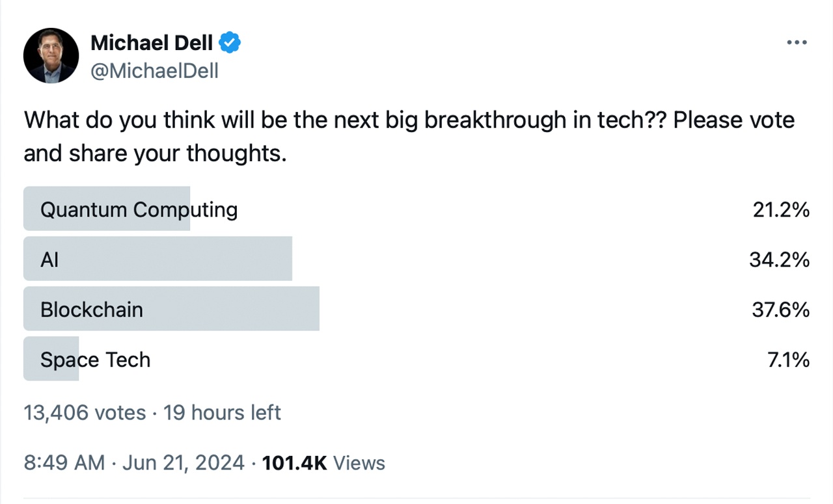Open the 101.4K Views link
This screenshot has height=504, width=833.
pyautogui.click(x=323, y=462)
